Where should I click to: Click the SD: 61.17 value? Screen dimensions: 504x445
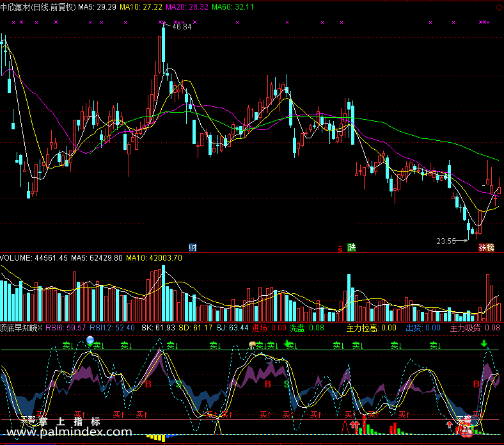196,328
